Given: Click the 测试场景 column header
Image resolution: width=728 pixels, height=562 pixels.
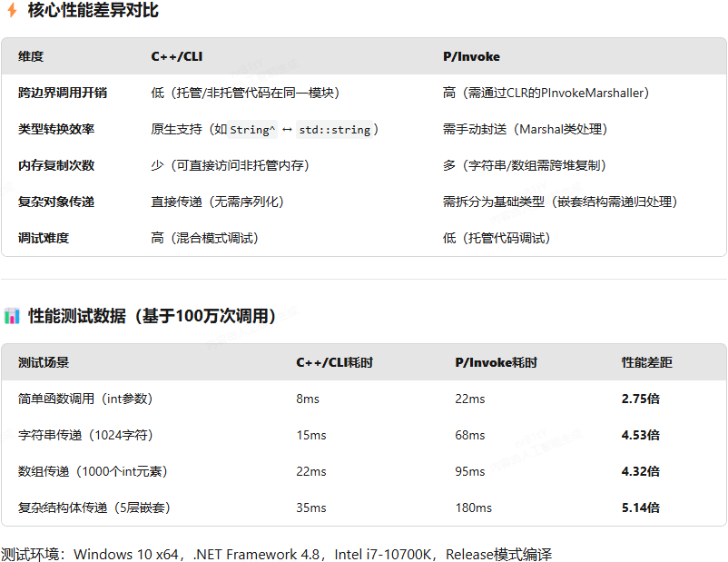Looking at the screenshot, I should pyautogui.click(x=44, y=363).
